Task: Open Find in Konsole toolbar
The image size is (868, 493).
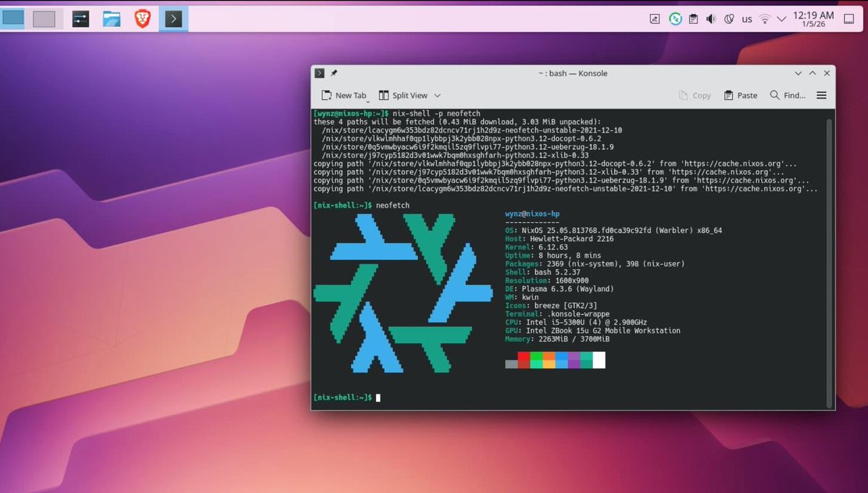Action: coord(788,96)
